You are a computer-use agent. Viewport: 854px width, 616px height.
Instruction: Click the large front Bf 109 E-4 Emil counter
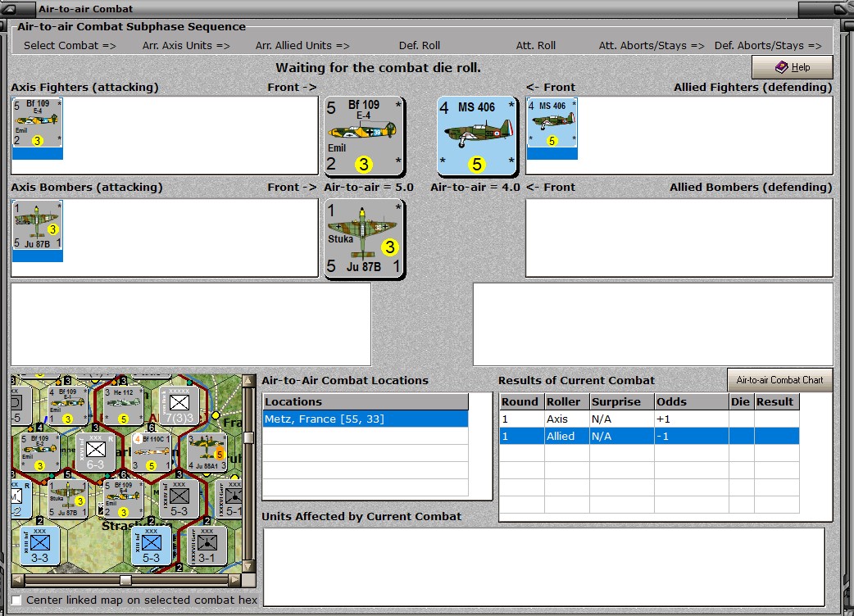(x=365, y=136)
